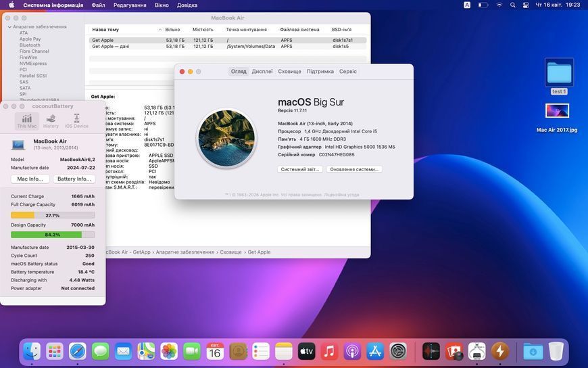The width and height of the screenshot is (588, 368).
Task: Open Podcasts app in the dock
Action: pos(352,352)
